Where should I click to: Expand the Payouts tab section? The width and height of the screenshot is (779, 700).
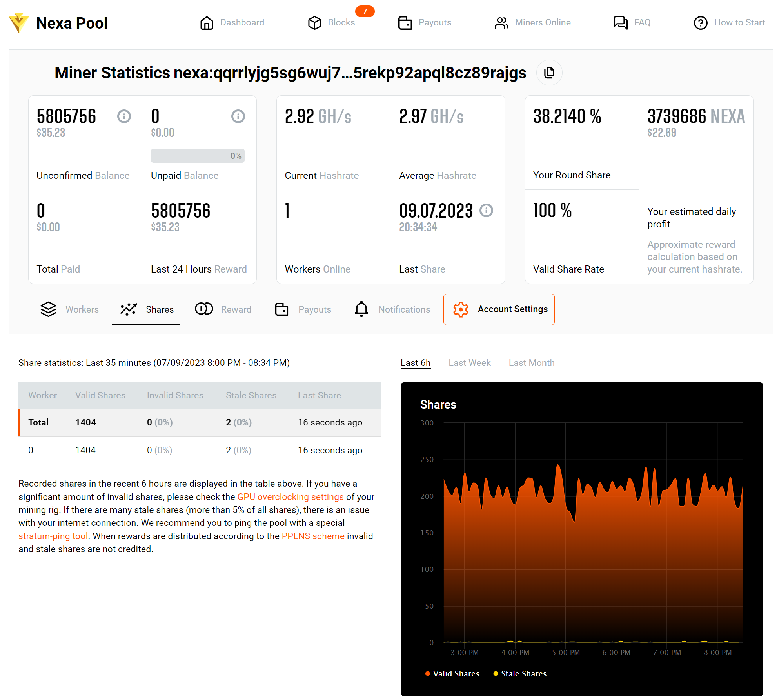(x=303, y=309)
